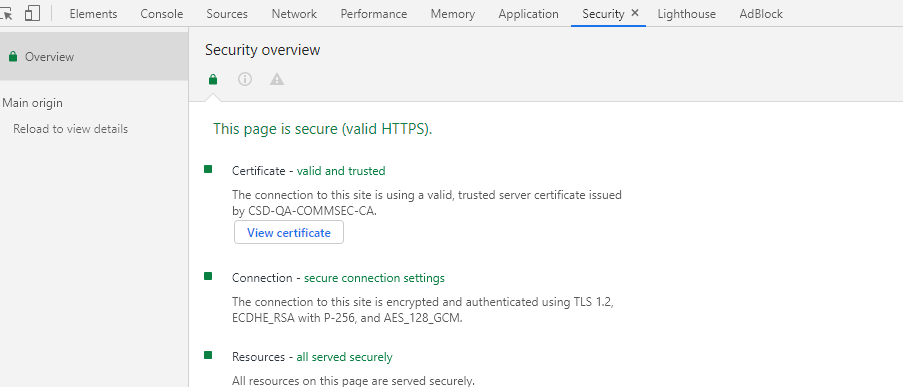Open the Performance tab

[374, 14]
